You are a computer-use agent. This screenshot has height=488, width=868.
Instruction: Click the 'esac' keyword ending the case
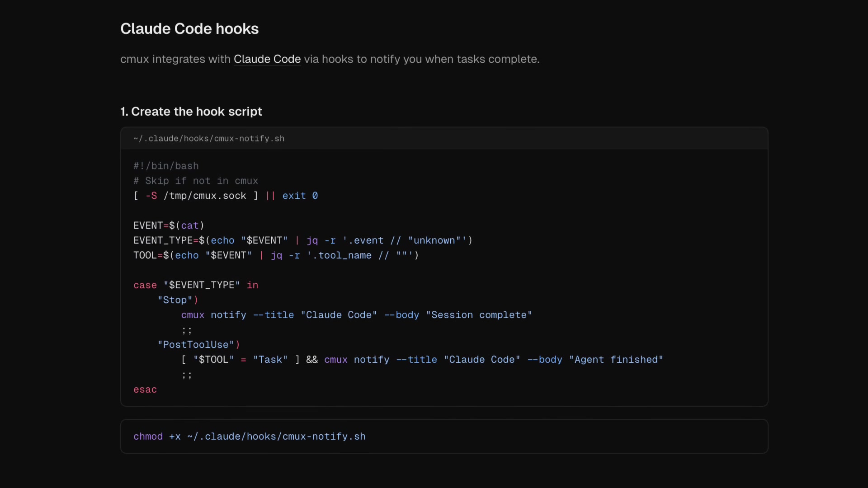[145, 389]
